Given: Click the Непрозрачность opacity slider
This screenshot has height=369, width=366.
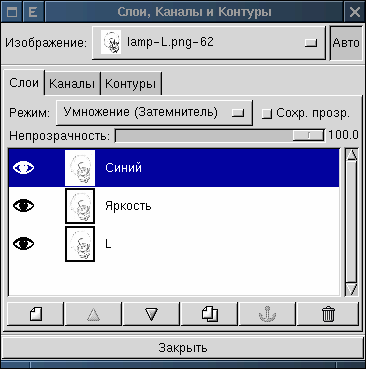Looking at the screenshot, I should 220,136.
